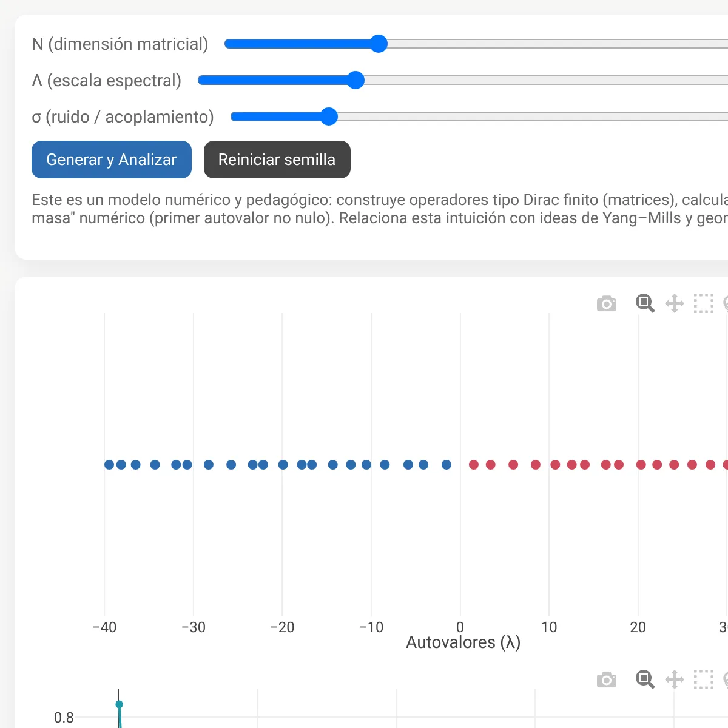Select the pan tool on eigenvalue plot
The height and width of the screenshot is (728, 728).
click(x=675, y=303)
